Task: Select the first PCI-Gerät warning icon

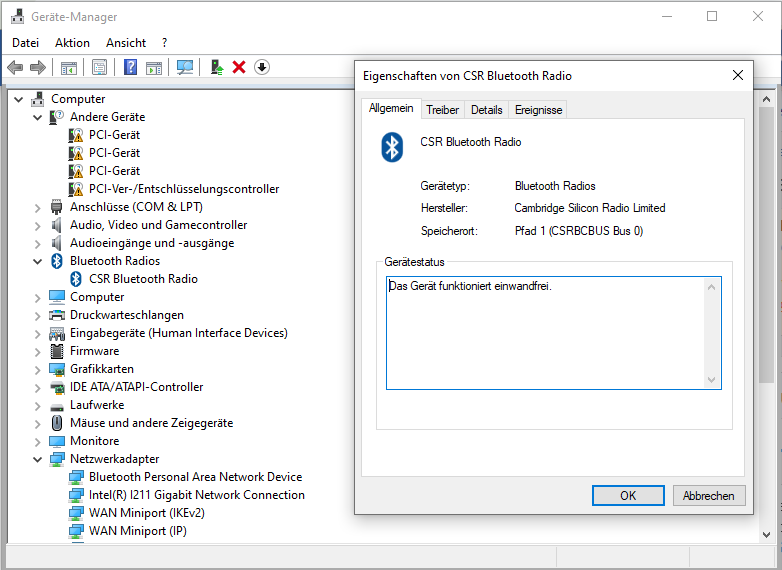Action: point(76,135)
